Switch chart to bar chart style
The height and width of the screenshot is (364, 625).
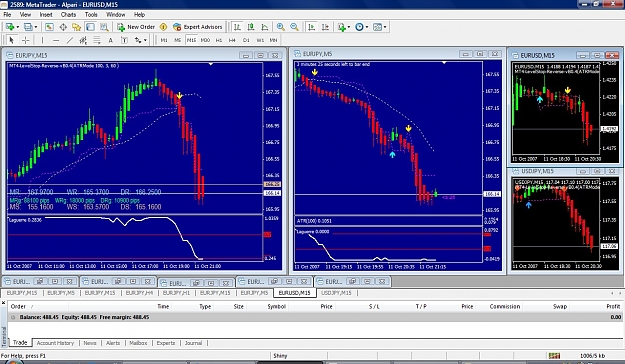pos(237,27)
